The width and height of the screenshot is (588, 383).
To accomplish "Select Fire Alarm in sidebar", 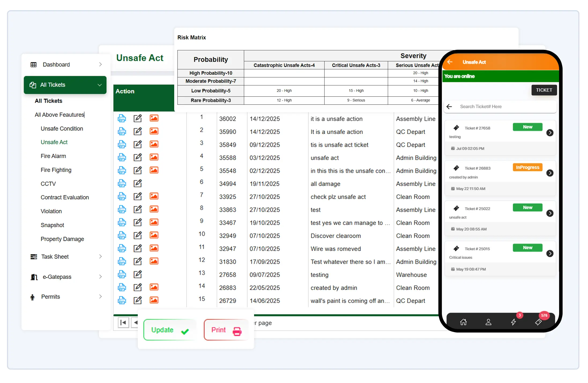I will point(53,156).
